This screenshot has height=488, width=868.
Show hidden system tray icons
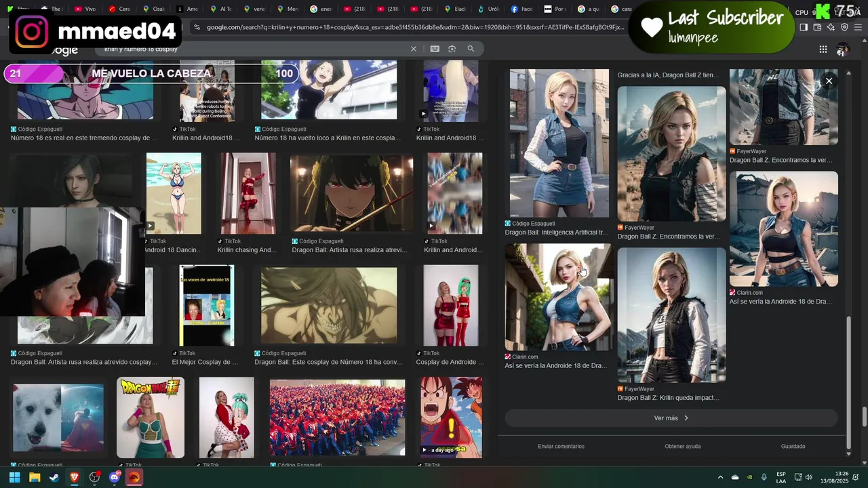pos(720,477)
